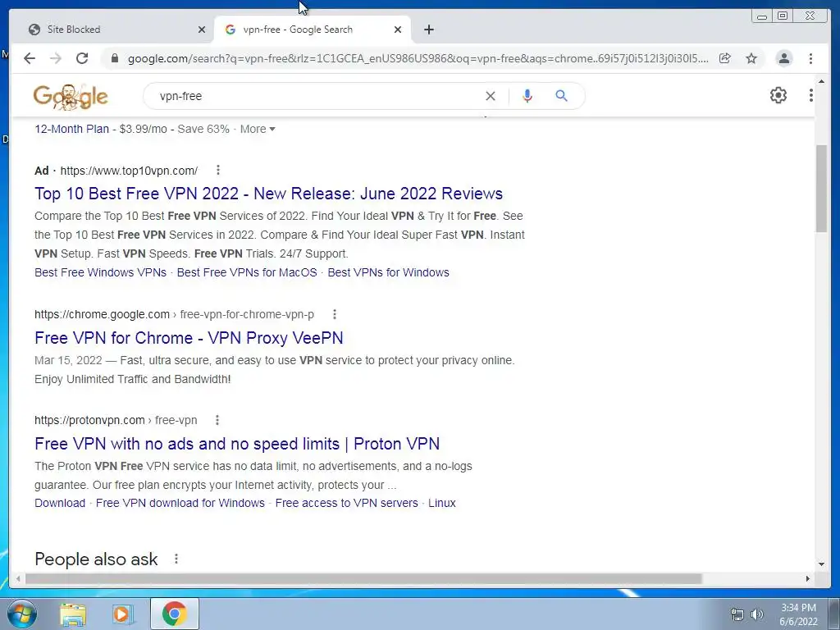Click the scroll-down arrow of the vertical scrollbar
Image resolution: width=840 pixels, height=630 pixels.
pos(821,564)
